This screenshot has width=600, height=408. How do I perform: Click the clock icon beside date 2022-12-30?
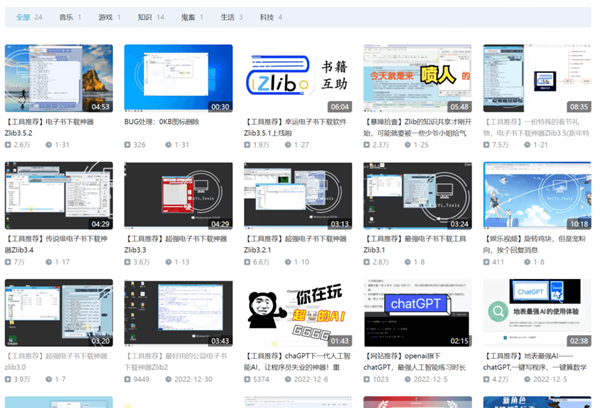point(168,379)
